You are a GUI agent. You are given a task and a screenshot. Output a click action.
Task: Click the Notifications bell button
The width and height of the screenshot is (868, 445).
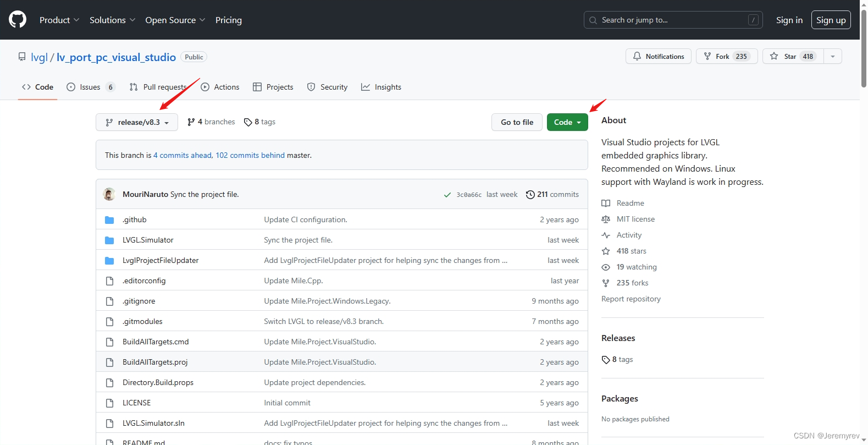[659, 56]
